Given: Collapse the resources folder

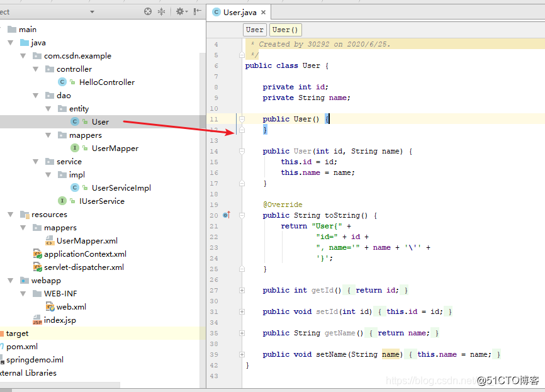Looking at the screenshot, I should (x=11, y=215).
